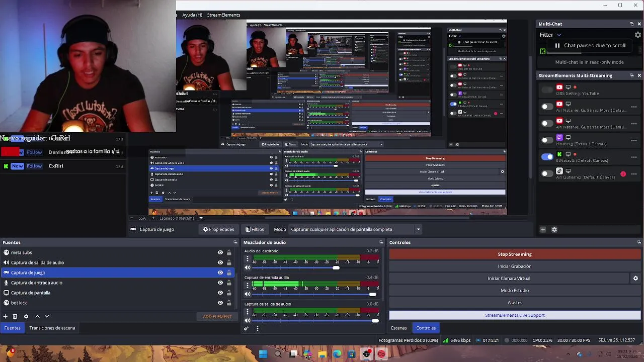The width and height of the screenshot is (644, 362).
Task: Undock the Controles panel
Action: (639, 242)
